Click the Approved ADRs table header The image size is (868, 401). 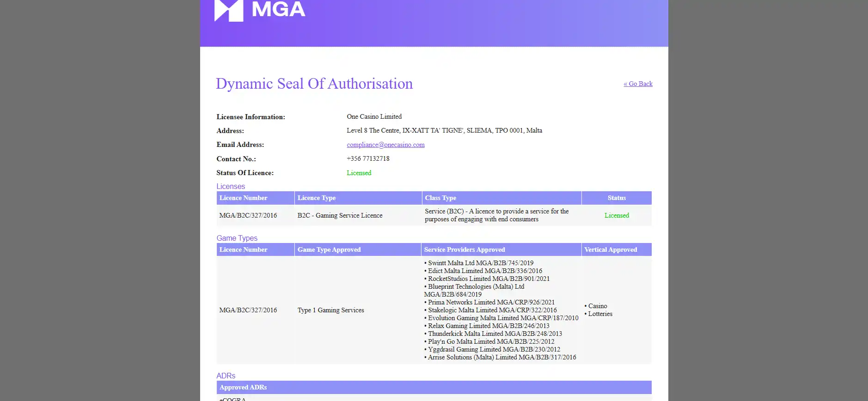tap(434, 387)
